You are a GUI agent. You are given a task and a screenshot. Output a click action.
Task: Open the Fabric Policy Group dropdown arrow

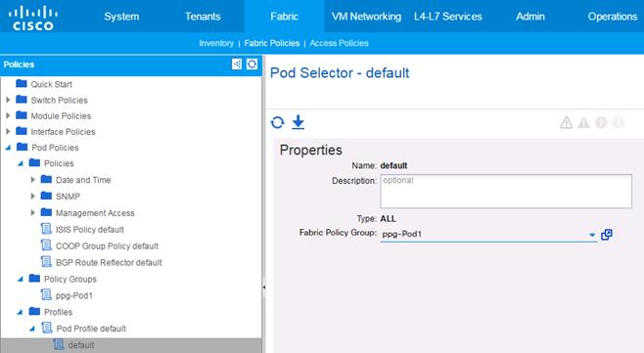592,235
